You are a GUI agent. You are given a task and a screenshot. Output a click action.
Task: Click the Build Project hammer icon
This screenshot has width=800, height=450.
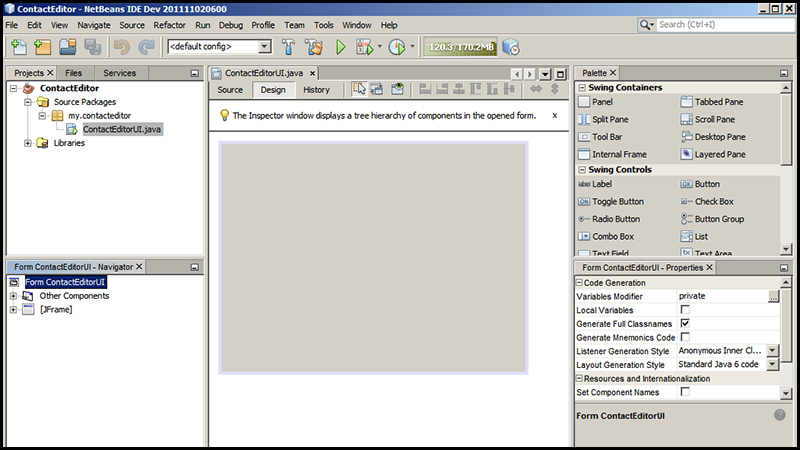(x=288, y=47)
